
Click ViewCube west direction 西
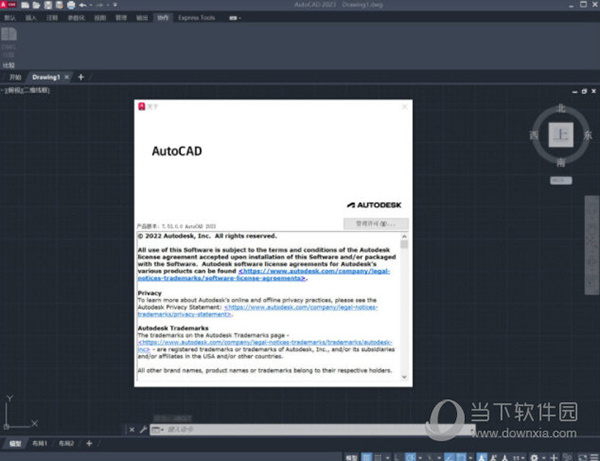click(534, 135)
